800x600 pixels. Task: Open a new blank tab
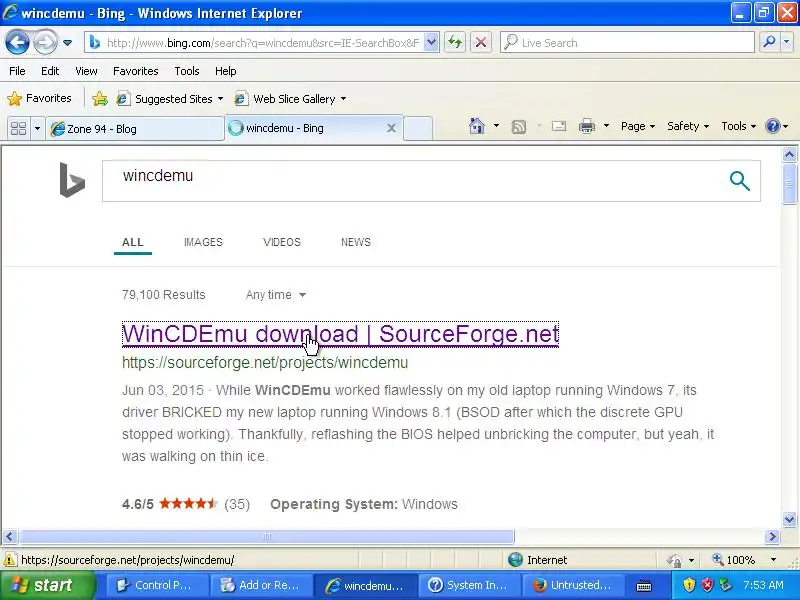click(x=418, y=129)
